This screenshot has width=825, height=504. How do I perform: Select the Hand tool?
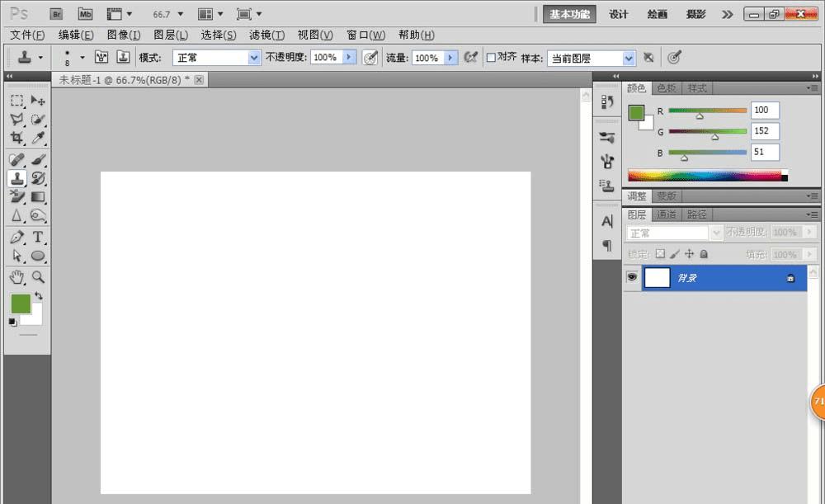point(16,277)
